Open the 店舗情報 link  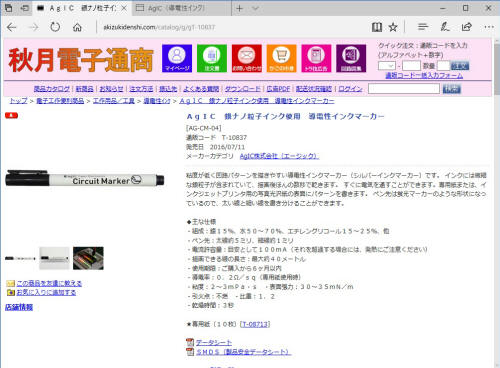pos(19,307)
